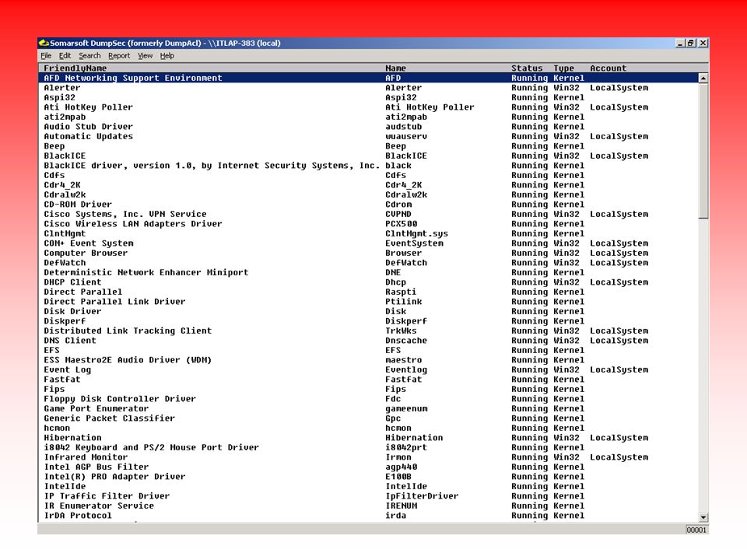747x560 pixels.
Task: Select the Audio Stub Driver row
Action: click(368, 127)
